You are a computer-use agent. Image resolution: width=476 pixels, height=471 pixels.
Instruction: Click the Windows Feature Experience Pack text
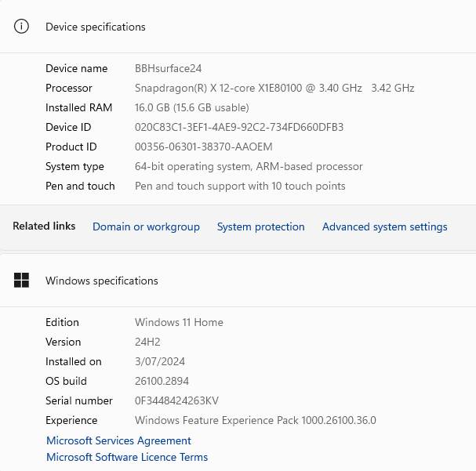click(256, 420)
